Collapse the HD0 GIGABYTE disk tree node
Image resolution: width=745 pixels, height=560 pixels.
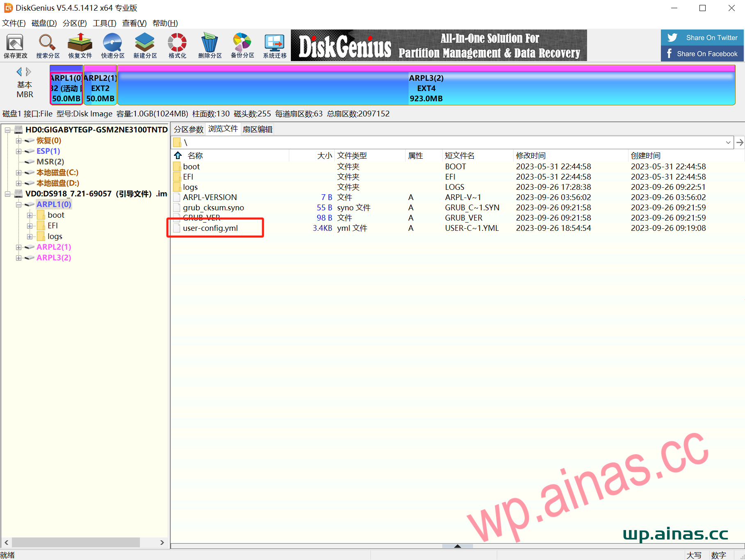7,130
